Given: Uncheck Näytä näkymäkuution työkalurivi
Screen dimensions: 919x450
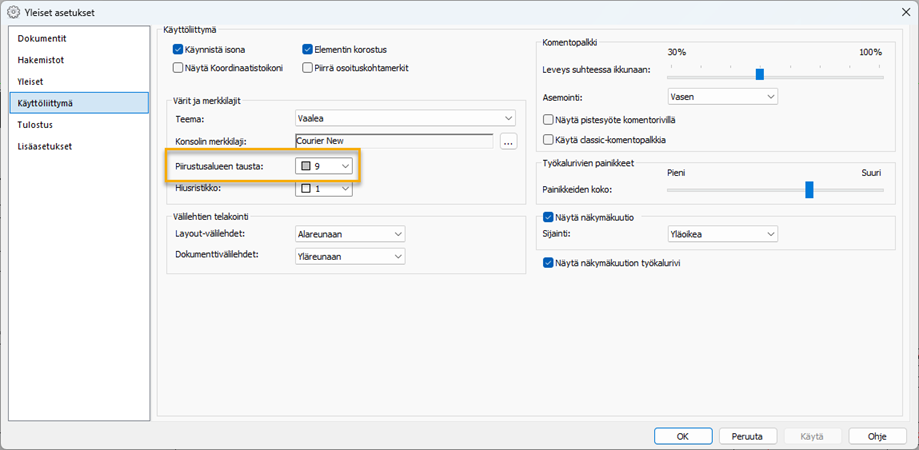Looking at the screenshot, I should (x=547, y=263).
